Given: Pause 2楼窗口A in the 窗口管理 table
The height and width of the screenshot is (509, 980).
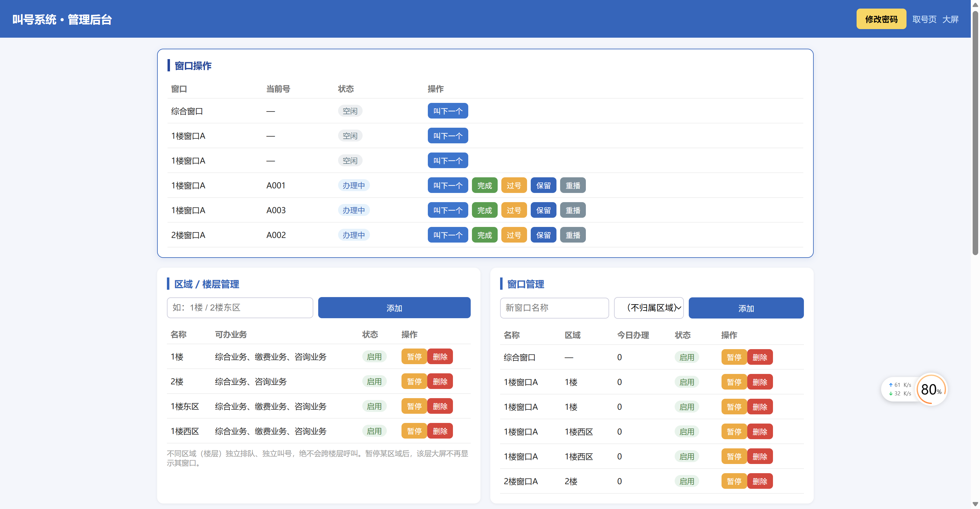Looking at the screenshot, I should 734,481.
